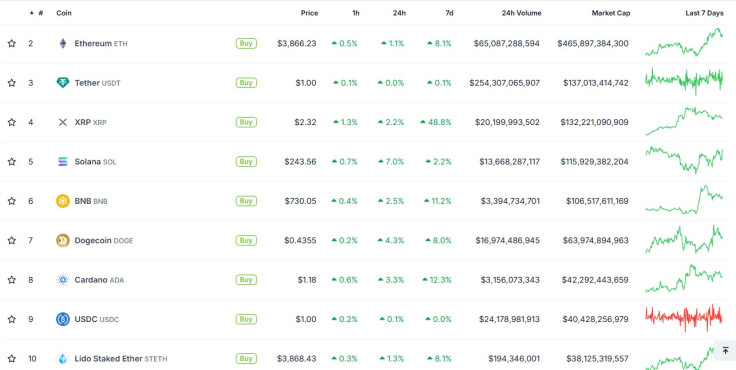Click Buy button for Cardano
Viewport: 736px width, 370px height.
point(246,280)
